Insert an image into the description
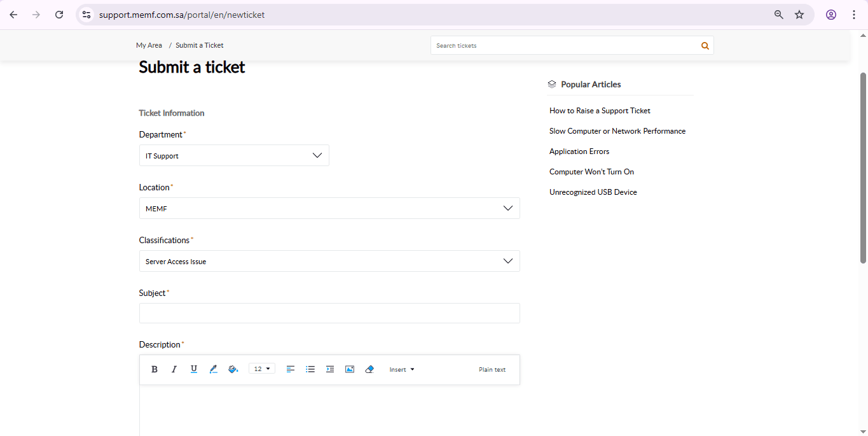Screen dimensions: 868x436 [350, 369]
